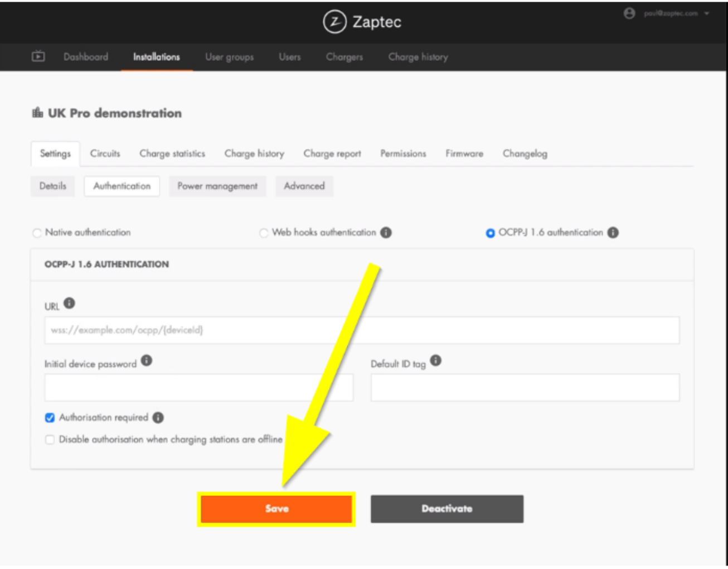The height and width of the screenshot is (569, 728).
Task: Click info icon beside Authorisation required
Action: (158, 417)
